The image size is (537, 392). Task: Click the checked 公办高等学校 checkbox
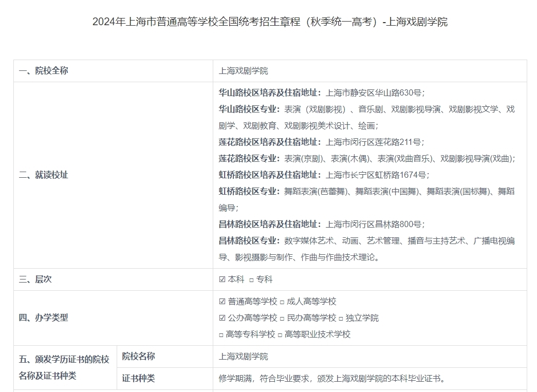click(x=222, y=318)
